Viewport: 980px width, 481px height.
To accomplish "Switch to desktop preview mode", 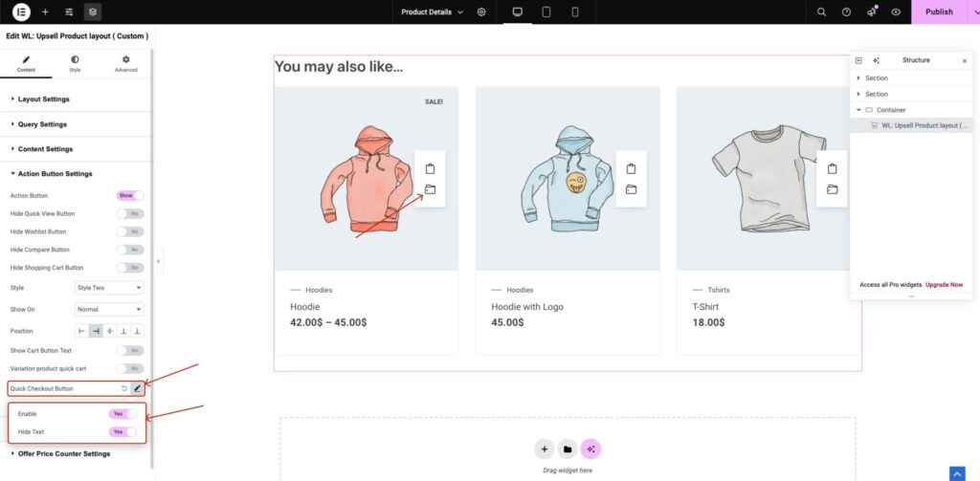I will 518,11.
